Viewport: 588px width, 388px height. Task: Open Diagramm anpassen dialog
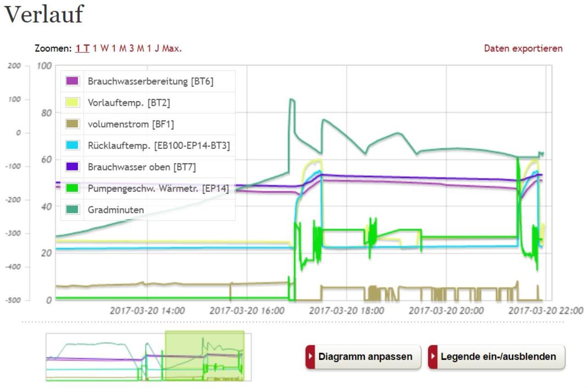click(363, 357)
